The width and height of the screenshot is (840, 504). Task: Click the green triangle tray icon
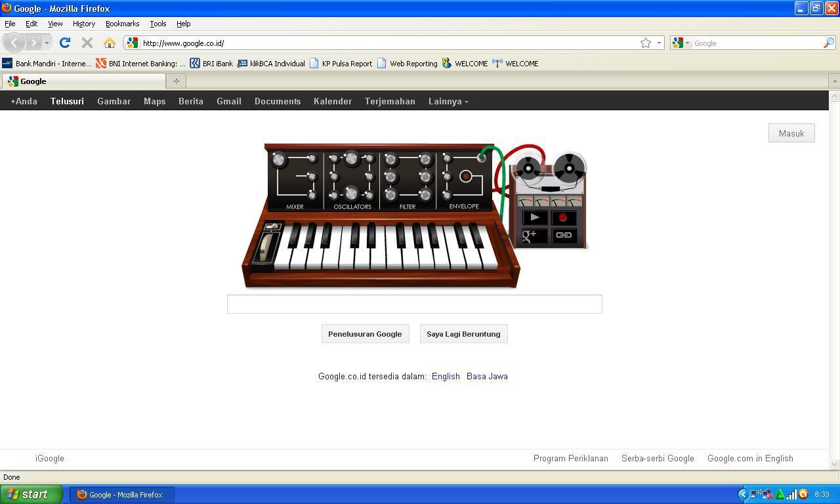point(780,494)
